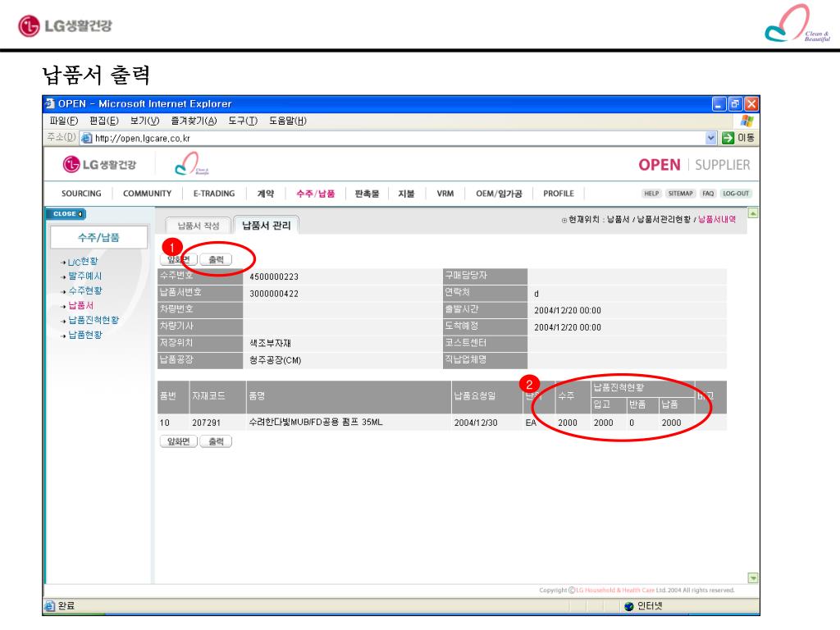The width and height of the screenshot is (840, 630).
Task: Switch to the 납품서 관리 tab
Action: coord(267,225)
